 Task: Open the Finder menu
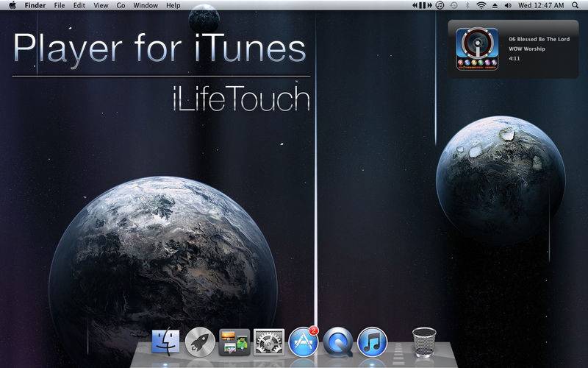35,5
